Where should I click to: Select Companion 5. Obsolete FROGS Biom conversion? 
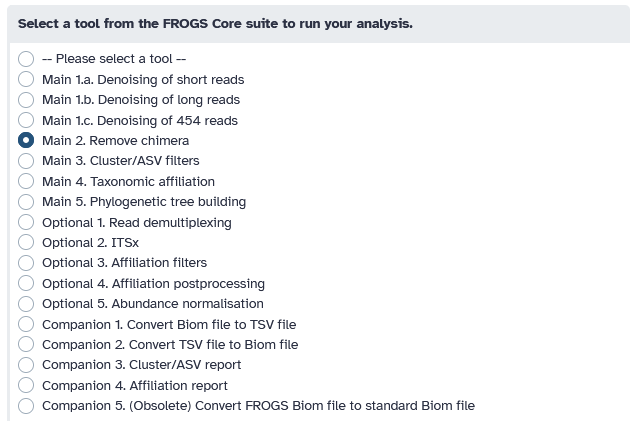click(26, 406)
